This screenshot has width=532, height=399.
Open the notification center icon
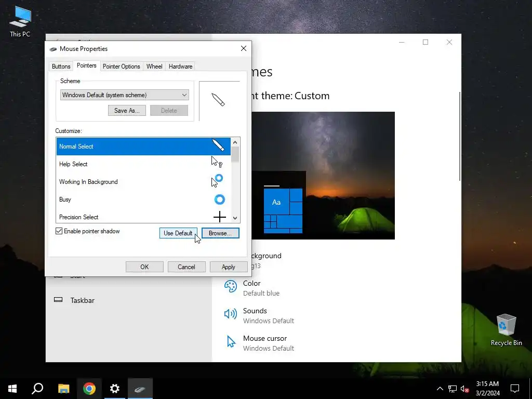pos(515,389)
